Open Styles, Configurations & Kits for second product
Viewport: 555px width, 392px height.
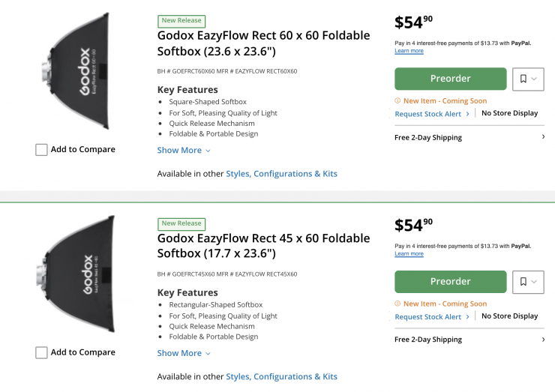tap(281, 377)
